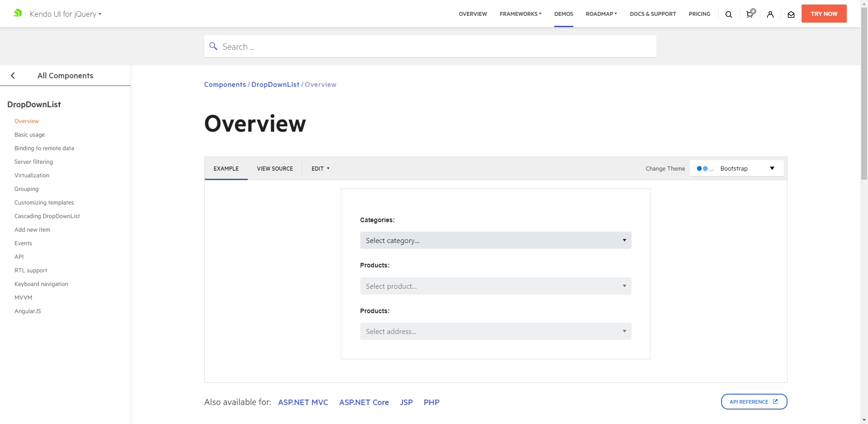Click the All Components heading

(x=65, y=76)
